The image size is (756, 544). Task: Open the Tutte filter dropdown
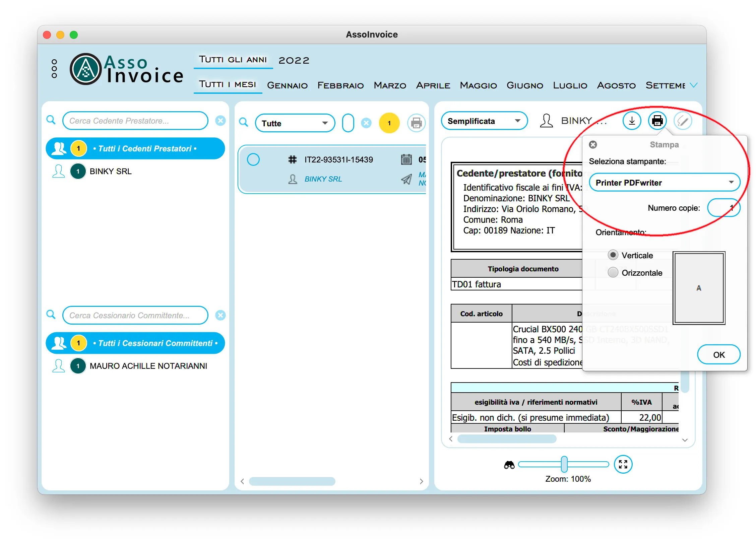click(x=294, y=123)
